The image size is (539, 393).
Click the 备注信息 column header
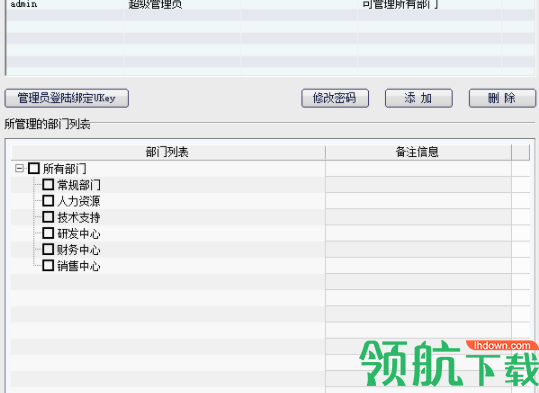418,152
